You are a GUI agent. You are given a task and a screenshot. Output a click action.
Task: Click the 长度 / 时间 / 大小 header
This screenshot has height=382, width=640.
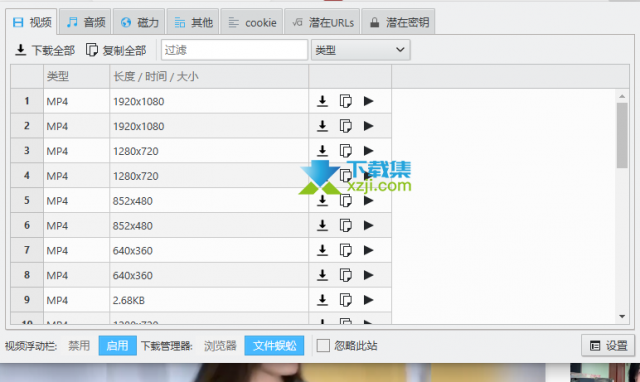[209, 76]
